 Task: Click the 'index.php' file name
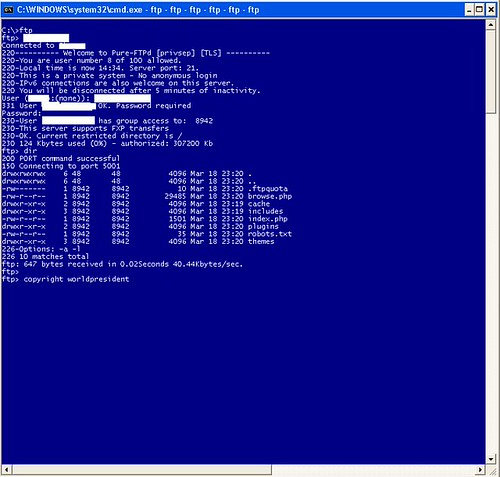click(267, 219)
